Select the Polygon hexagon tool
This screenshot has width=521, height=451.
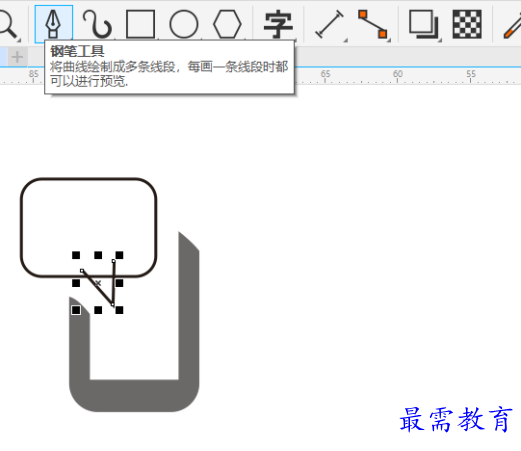(227, 24)
